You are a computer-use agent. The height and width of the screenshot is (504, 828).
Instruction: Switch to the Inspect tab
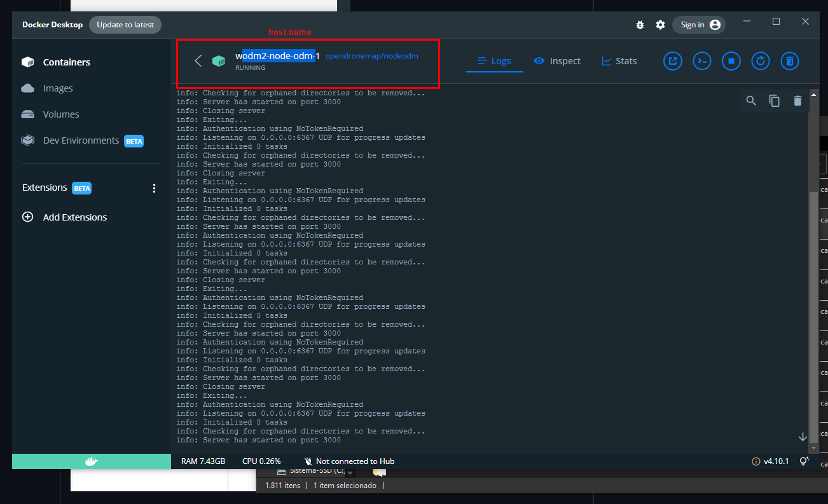pos(557,60)
